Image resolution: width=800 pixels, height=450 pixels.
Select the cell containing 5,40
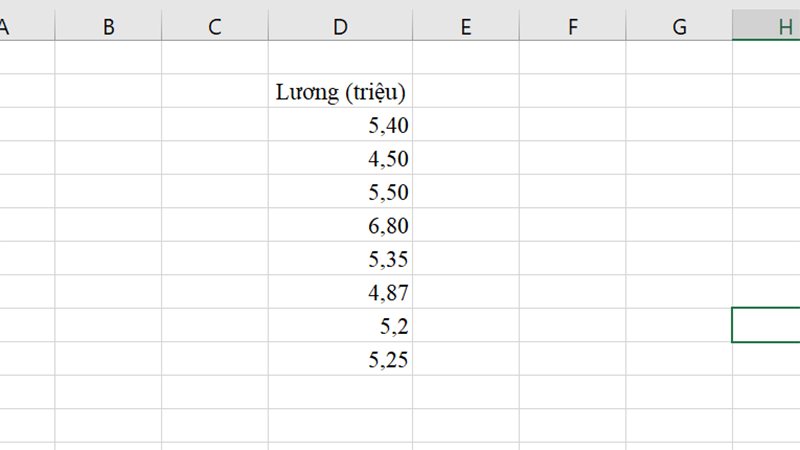coord(340,124)
